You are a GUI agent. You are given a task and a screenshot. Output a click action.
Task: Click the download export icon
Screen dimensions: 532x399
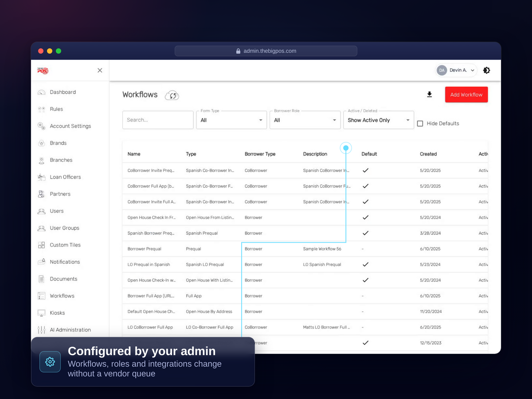[429, 94]
